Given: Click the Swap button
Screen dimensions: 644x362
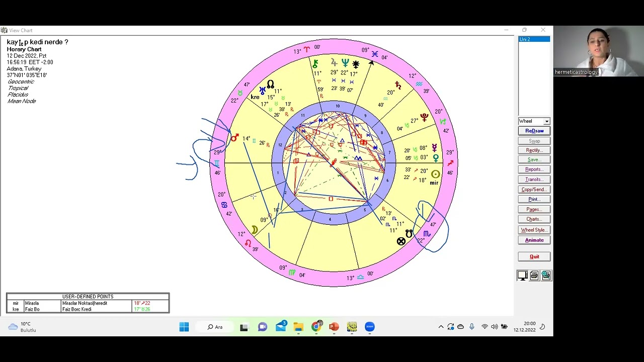Looking at the screenshot, I should click(534, 141).
